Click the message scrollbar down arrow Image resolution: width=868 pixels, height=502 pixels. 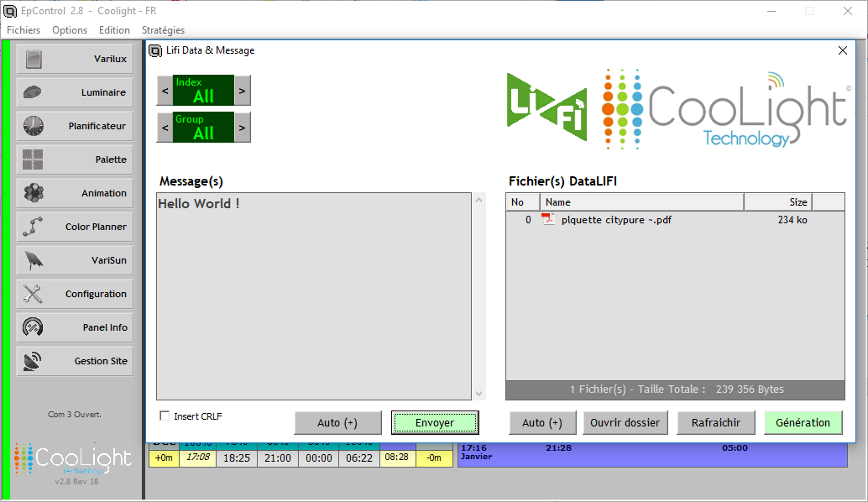pos(478,394)
